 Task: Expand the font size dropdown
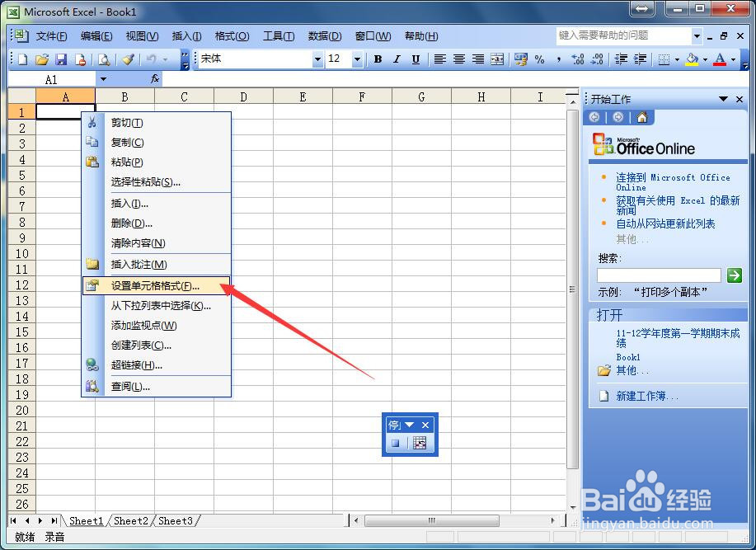coord(357,59)
